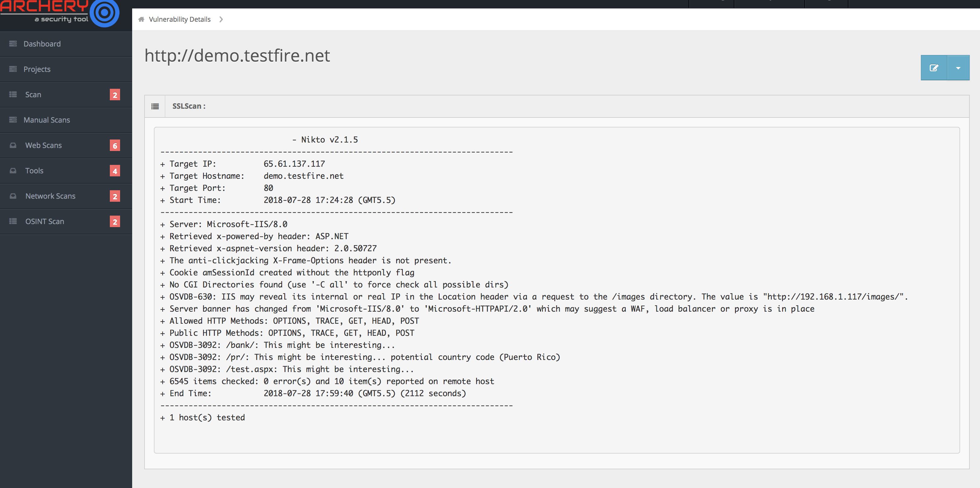The width and height of the screenshot is (980, 488).
Task: Click the Dashboard sidebar icon
Action: 13,44
